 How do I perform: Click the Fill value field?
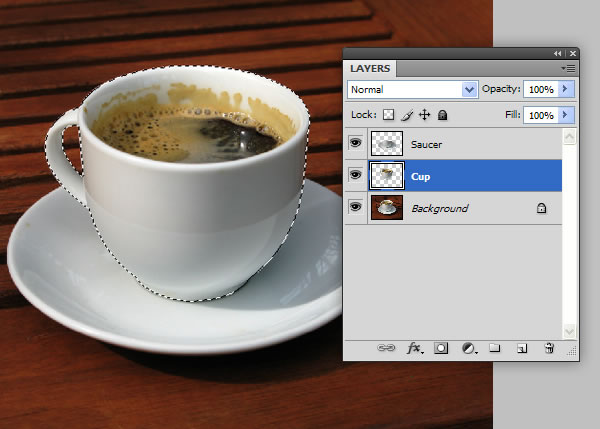click(541, 115)
